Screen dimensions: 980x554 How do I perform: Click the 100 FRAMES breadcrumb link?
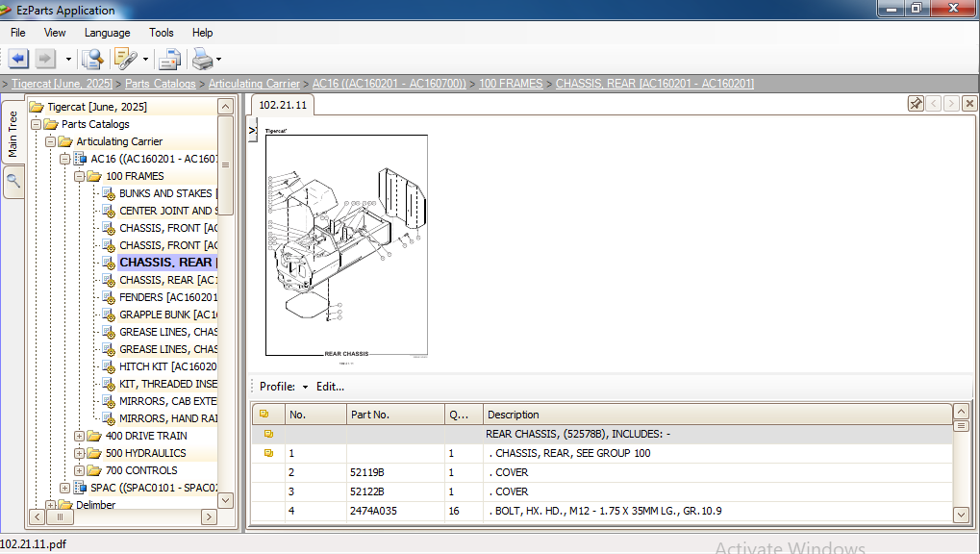point(511,83)
